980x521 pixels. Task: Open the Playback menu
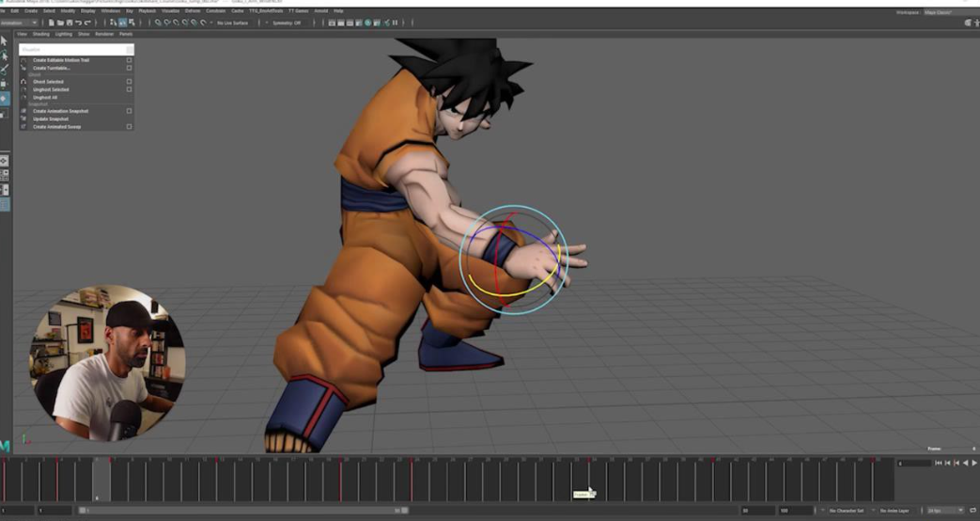[148, 10]
